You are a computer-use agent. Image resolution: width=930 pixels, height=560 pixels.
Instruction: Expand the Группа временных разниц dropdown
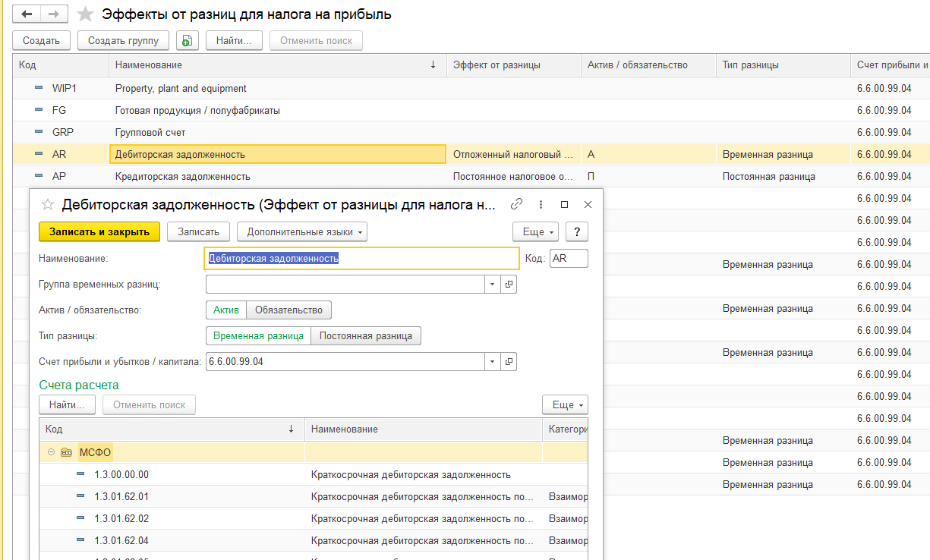click(x=493, y=284)
